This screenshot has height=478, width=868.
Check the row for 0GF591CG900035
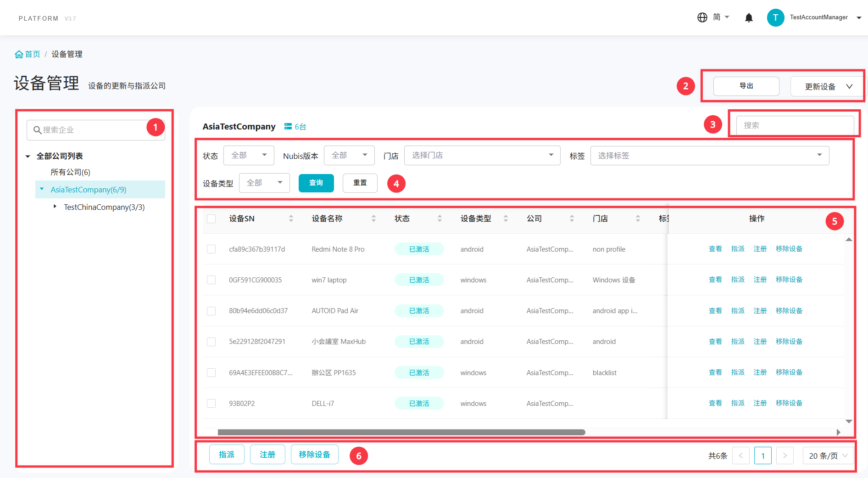click(211, 280)
